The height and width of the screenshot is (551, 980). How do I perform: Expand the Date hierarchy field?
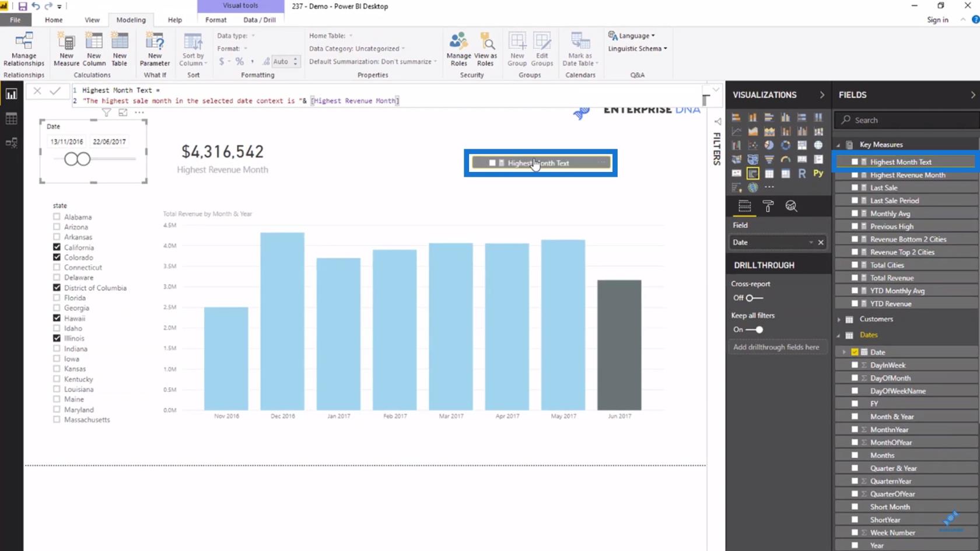coord(843,352)
